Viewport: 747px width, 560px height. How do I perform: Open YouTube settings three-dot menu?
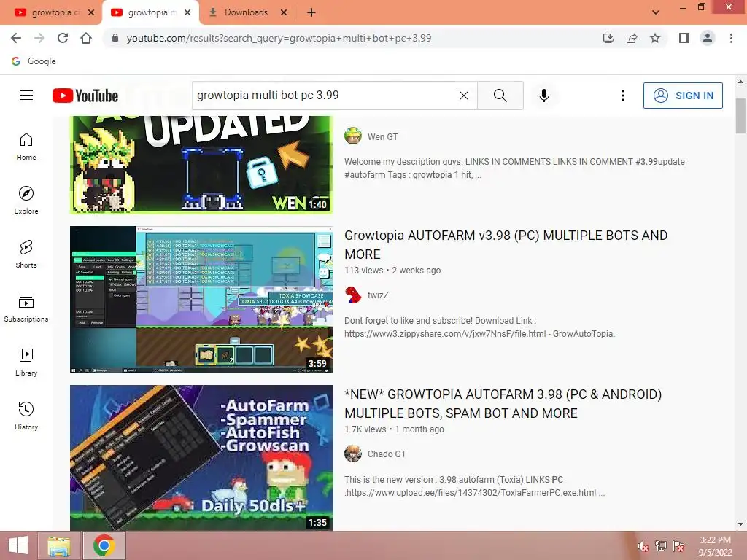623,96
